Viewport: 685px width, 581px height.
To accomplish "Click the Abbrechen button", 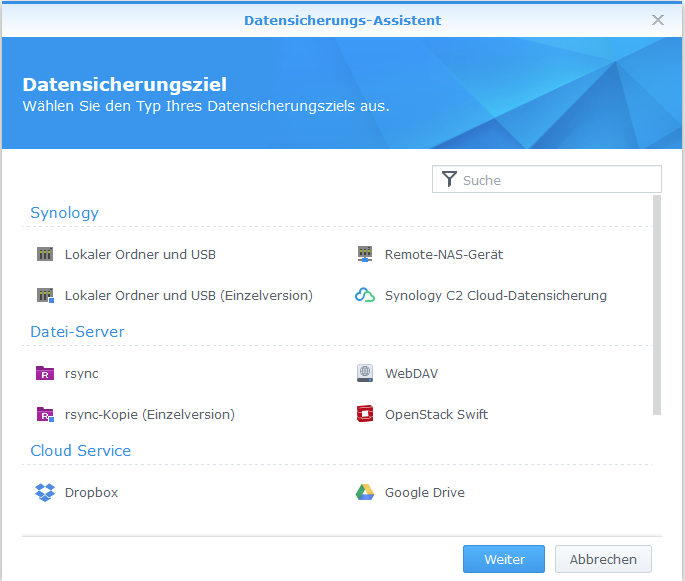I will [x=603, y=559].
